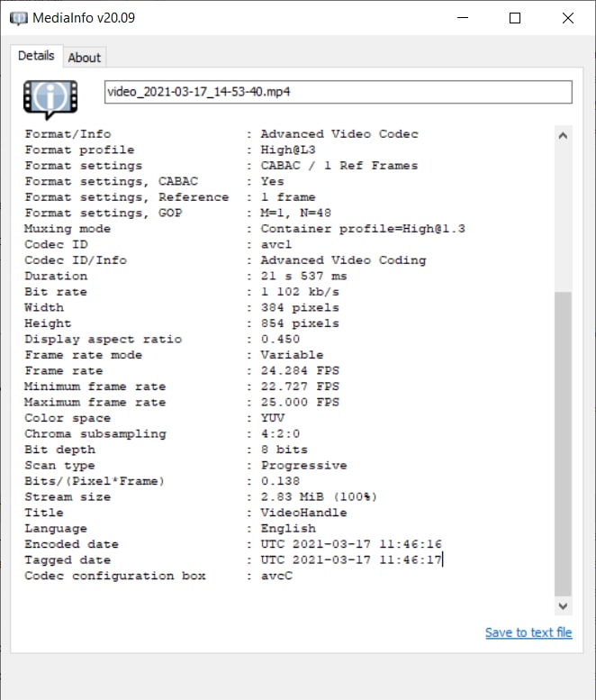Viewport: 596px width, 700px height.
Task: Click the '0.138' Bits/(Pixel*Frame) value
Action: pyautogui.click(x=280, y=481)
